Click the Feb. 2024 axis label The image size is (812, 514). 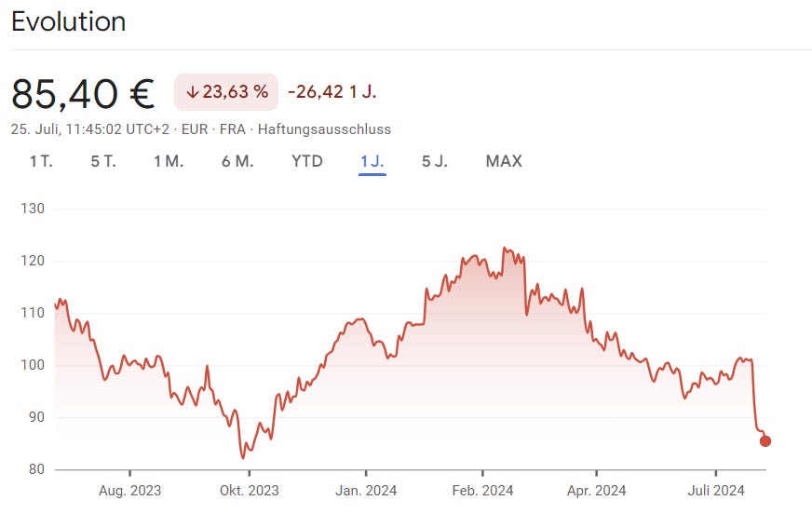482,491
